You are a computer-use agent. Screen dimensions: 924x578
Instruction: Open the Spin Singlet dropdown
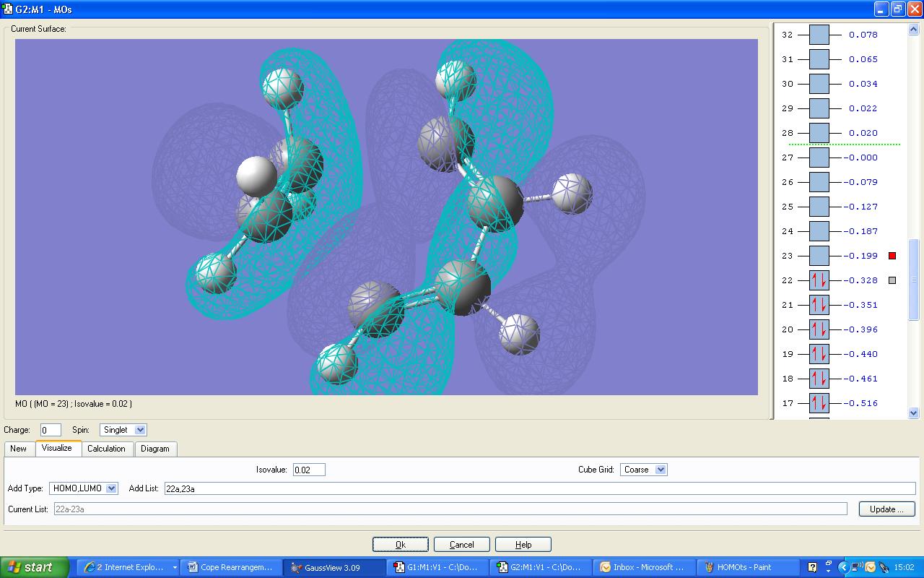coord(140,430)
